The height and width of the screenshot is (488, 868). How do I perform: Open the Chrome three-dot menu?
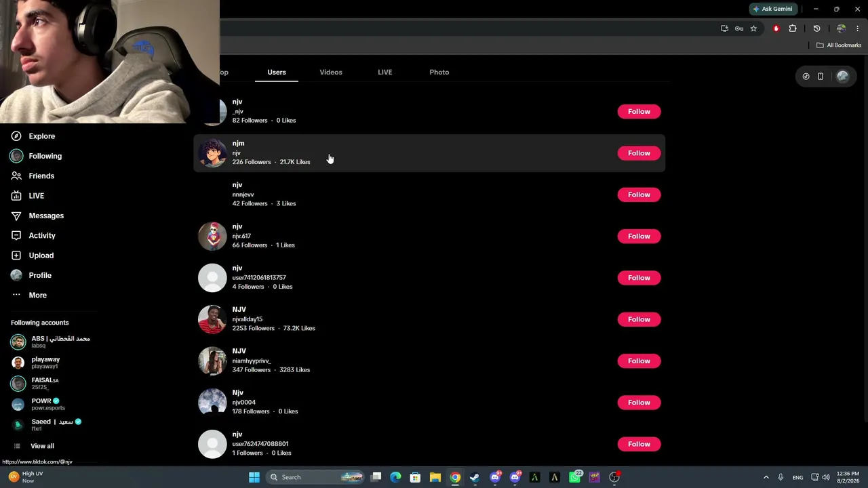pyautogui.click(x=857, y=28)
